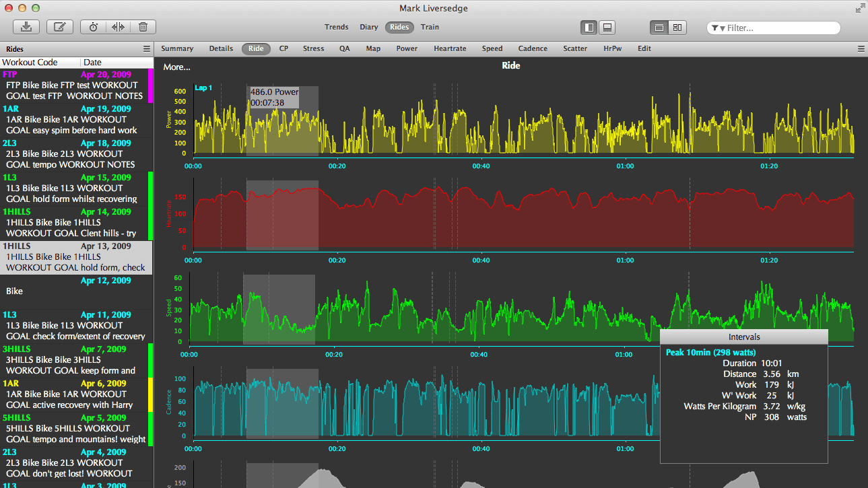
Task: Select the FTP ride from Apr 20, 2009
Action: coord(74,85)
